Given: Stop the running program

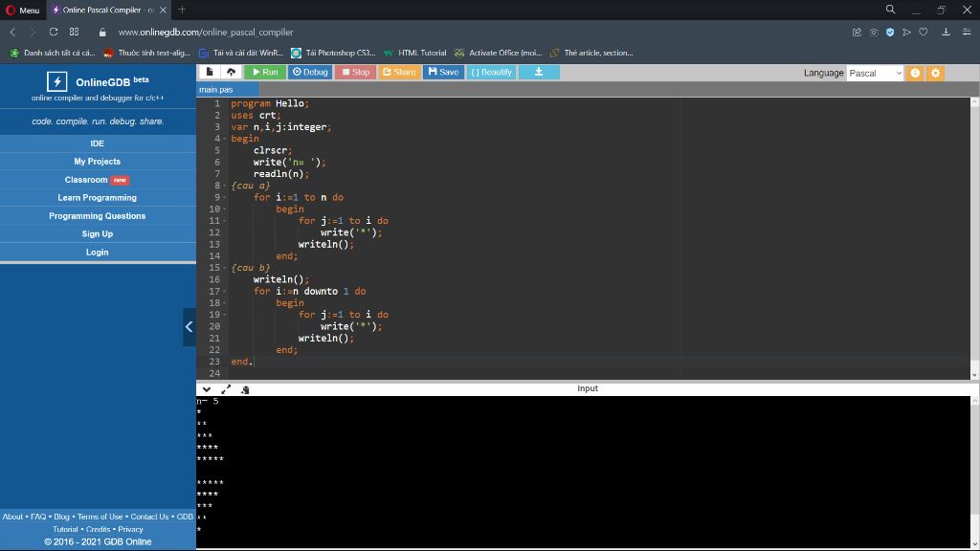Looking at the screenshot, I should 356,72.
